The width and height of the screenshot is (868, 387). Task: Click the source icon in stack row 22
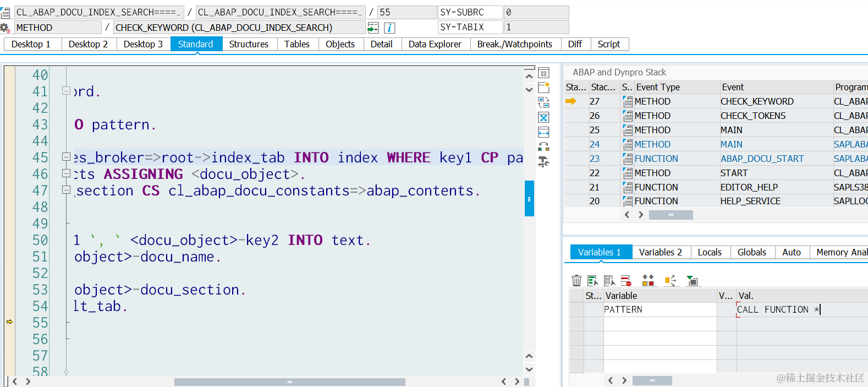coord(627,173)
